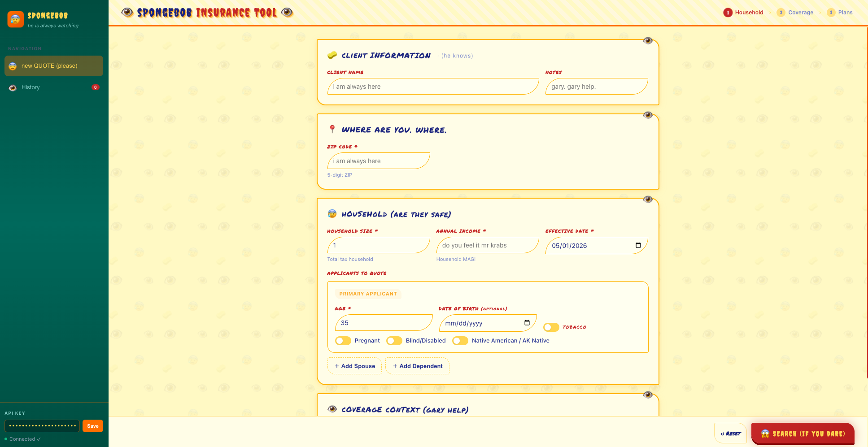
Task: Click the Notes input field
Action: click(x=597, y=87)
